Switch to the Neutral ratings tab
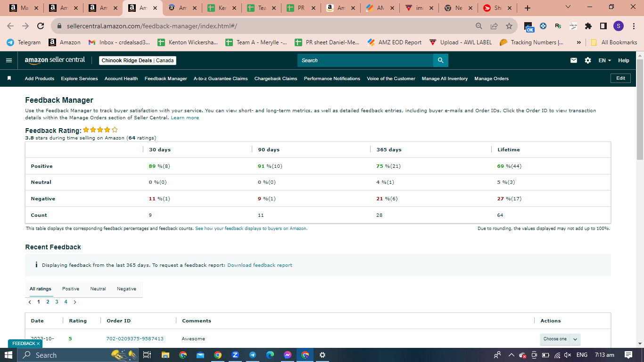Image resolution: width=644 pixels, height=362 pixels. 98,289
